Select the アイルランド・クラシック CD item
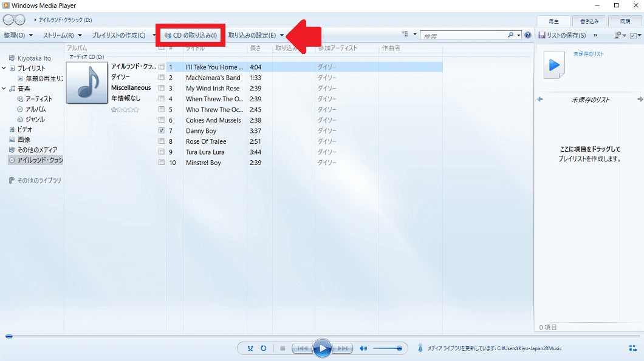Screen dimensions: 644x361 coord(36,160)
